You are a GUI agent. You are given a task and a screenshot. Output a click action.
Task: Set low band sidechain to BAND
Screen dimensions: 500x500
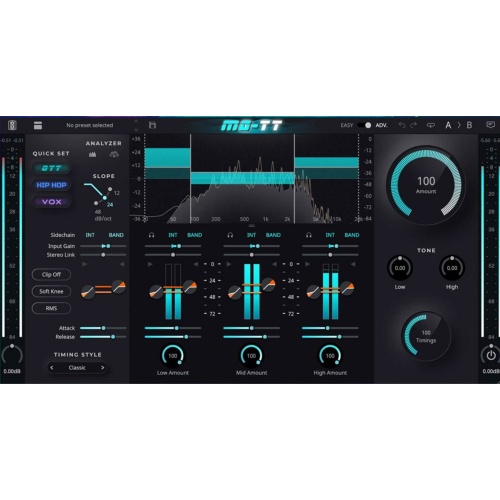[195, 235]
